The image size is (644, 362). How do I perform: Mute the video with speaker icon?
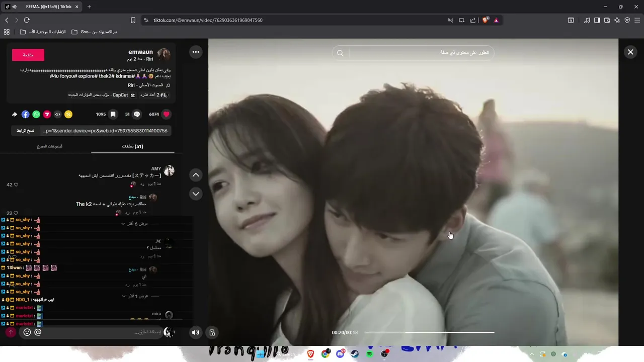pyautogui.click(x=196, y=332)
